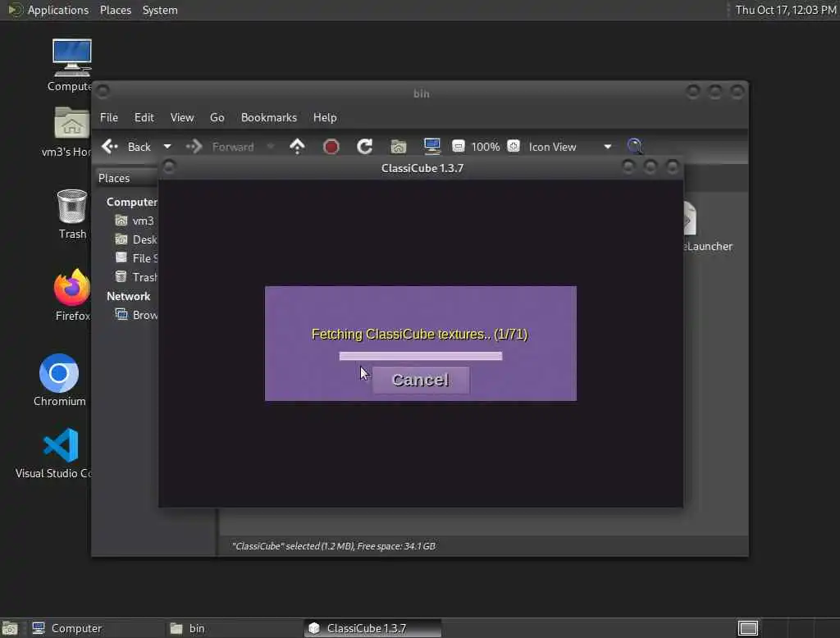Image resolution: width=840 pixels, height=638 pixels.
Task: Click the Computer heading in sidebar
Action: point(132,202)
